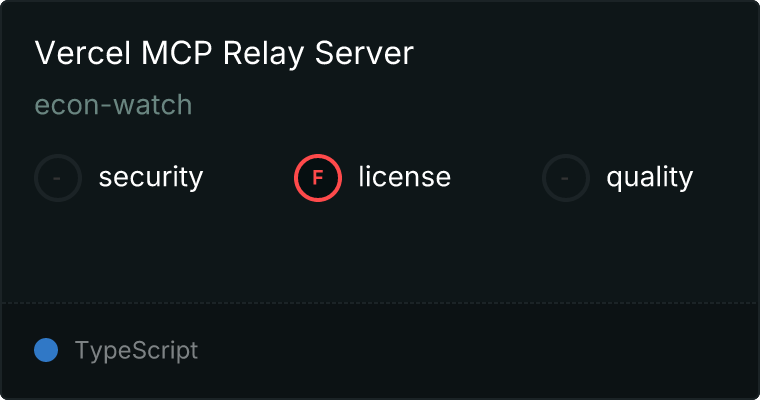
Task: Click the dashed divider above TypeScript
Action: (x=380, y=303)
